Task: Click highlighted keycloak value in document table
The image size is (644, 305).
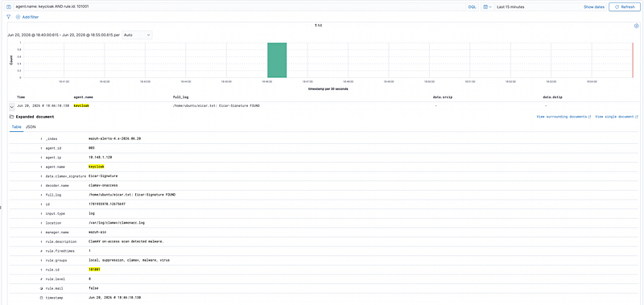Action: (x=97, y=167)
